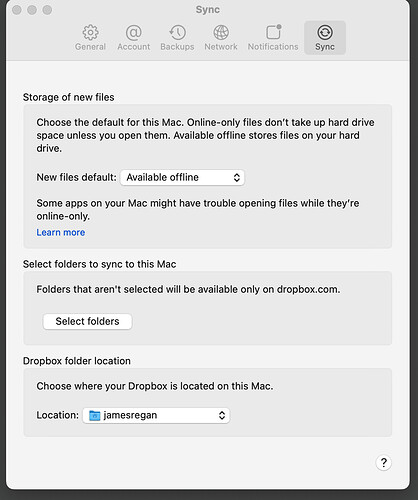Click the 'Dropbox folder location' heading

77,361
